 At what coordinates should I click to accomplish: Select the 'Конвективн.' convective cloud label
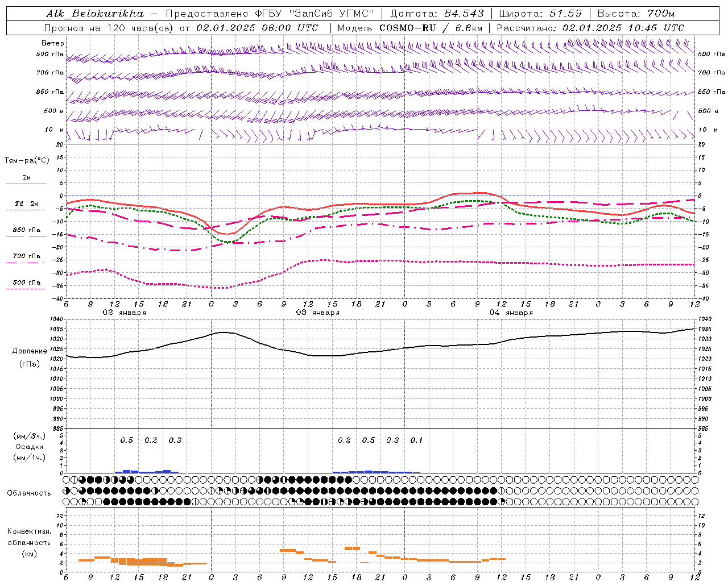click(x=29, y=531)
